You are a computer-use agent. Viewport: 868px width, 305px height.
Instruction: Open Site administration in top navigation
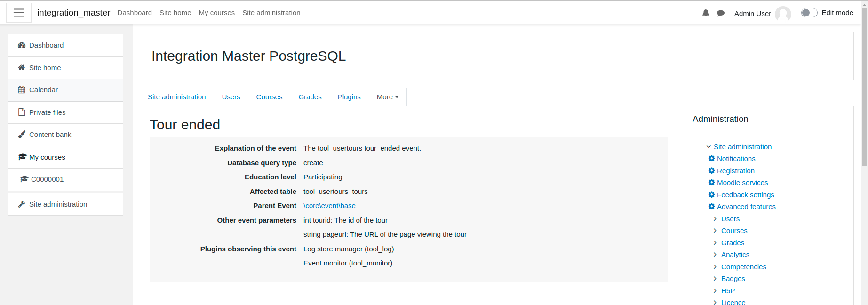pos(271,13)
